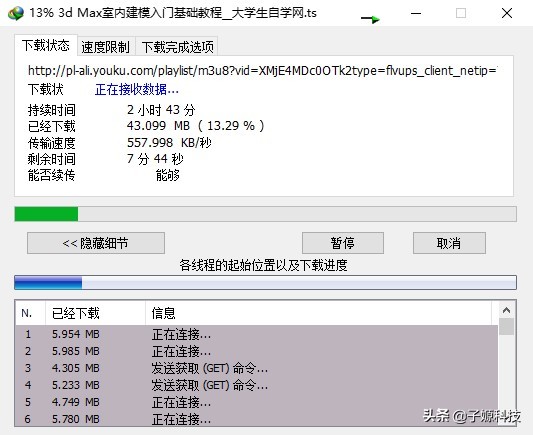Image resolution: width=533 pixels, height=435 pixels.
Task: Open the 速度限制 tab
Action: pyautogui.click(x=106, y=47)
